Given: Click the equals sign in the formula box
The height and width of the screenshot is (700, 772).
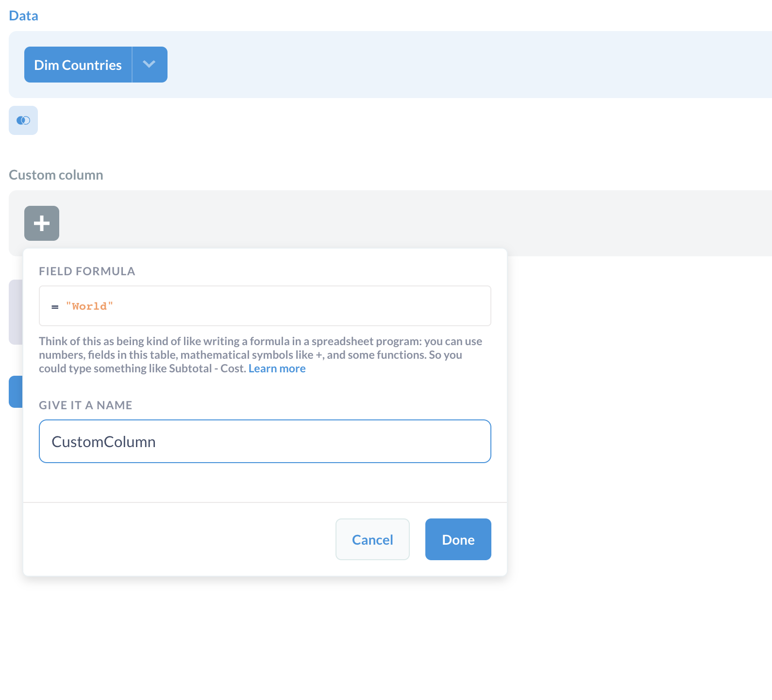Looking at the screenshot, I should pyautogui.click(x=55, y=307).
